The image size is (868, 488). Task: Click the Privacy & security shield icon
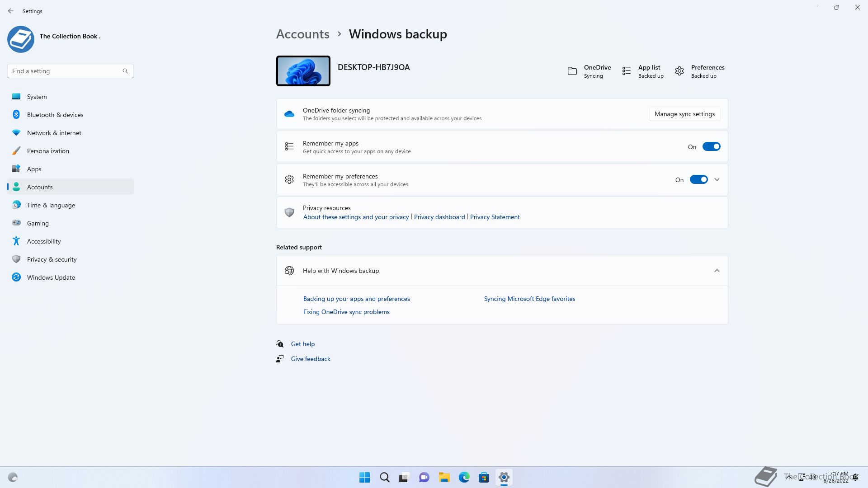coord(16,259)
